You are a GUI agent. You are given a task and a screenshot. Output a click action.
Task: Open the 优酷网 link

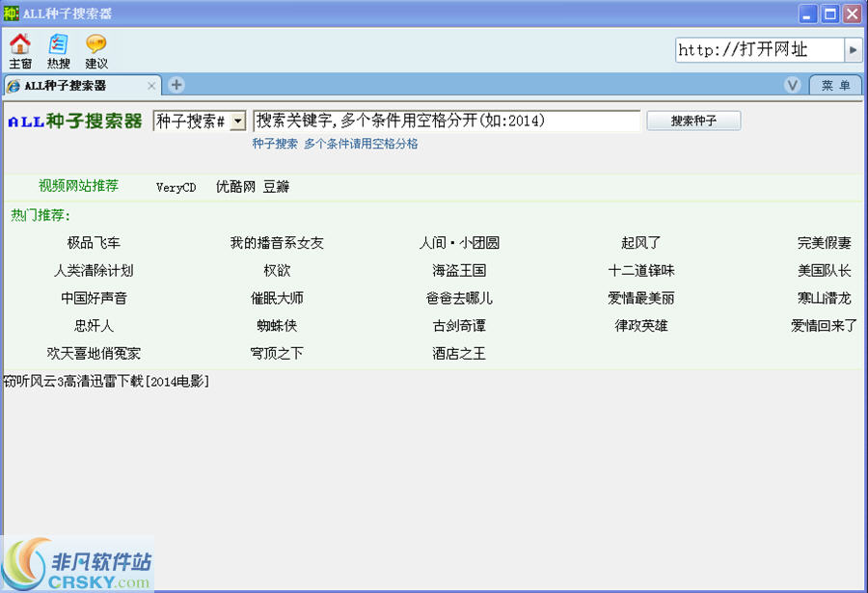click(235, 187)
